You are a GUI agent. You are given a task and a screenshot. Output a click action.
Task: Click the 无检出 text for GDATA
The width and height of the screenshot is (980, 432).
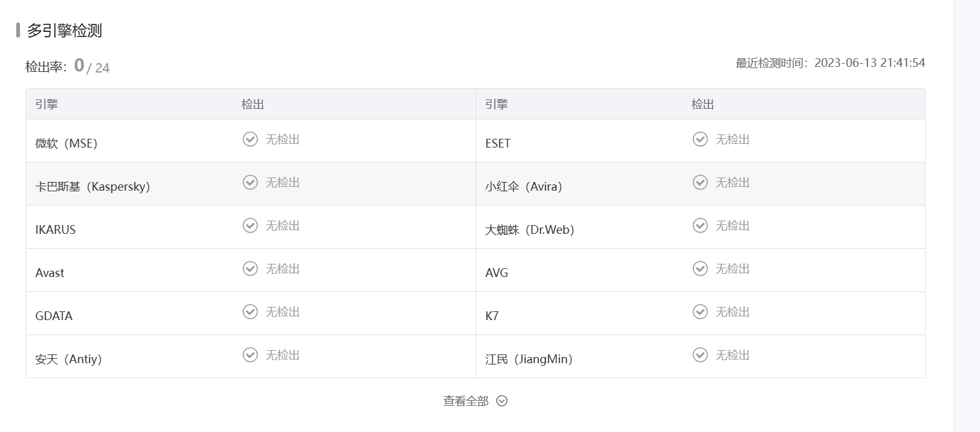[282, 311]
